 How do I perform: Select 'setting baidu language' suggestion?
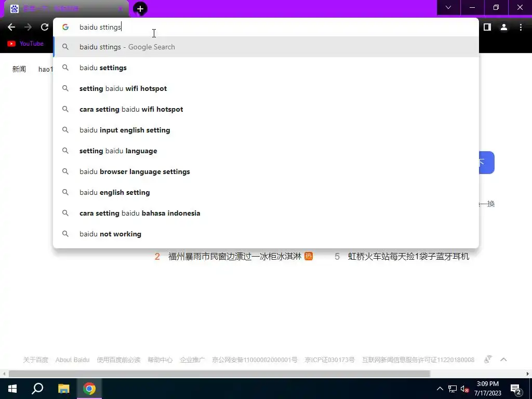point(266,151)
